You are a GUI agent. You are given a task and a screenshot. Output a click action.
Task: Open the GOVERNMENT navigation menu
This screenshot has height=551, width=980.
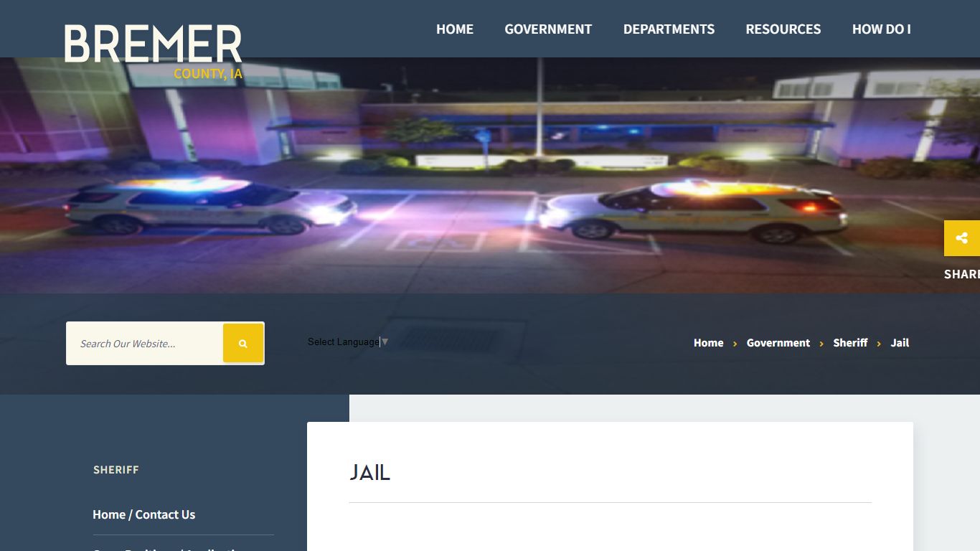click(548, 29)
